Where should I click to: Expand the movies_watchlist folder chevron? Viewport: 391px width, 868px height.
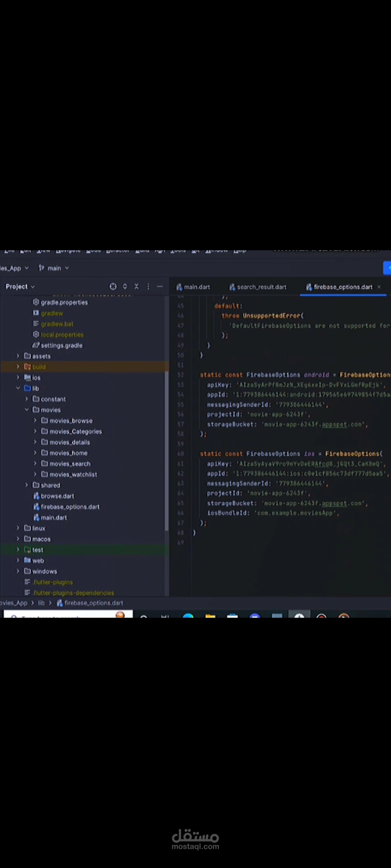pos(35,474)
